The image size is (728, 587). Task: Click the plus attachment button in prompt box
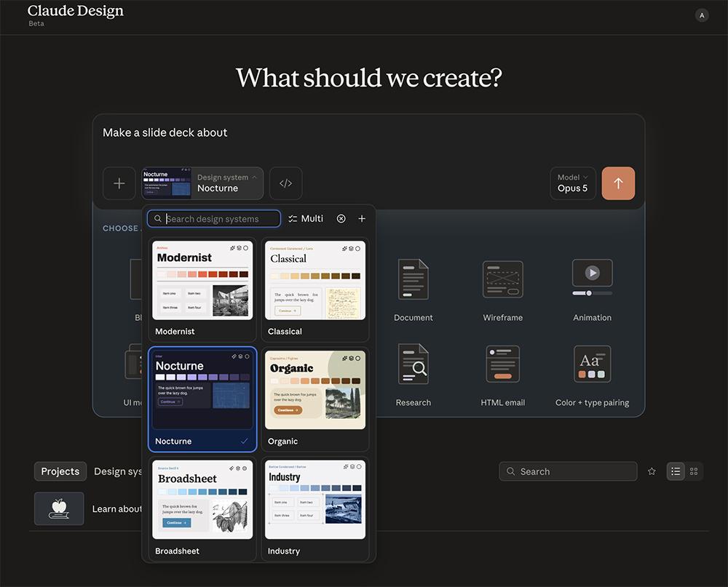point(119,183)
